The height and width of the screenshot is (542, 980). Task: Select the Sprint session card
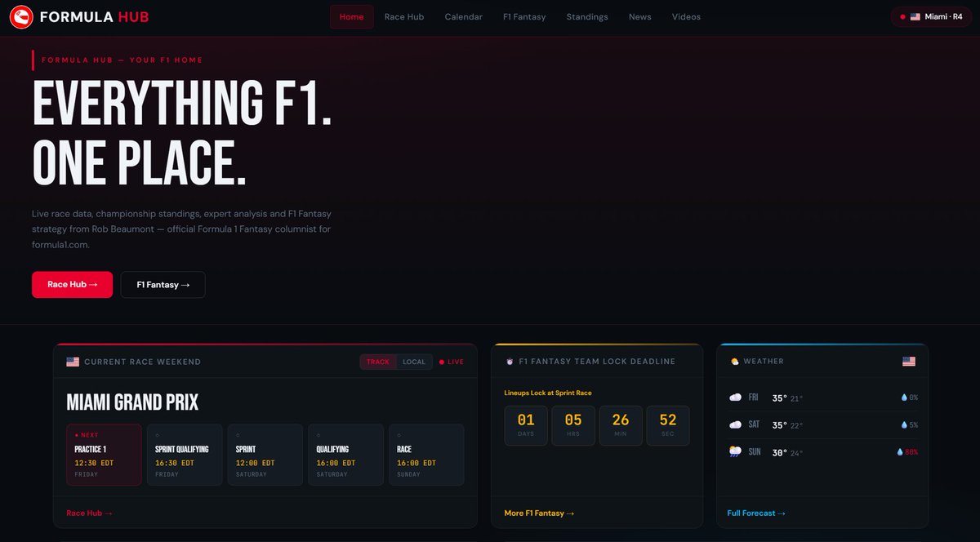[x=265, y=455]
